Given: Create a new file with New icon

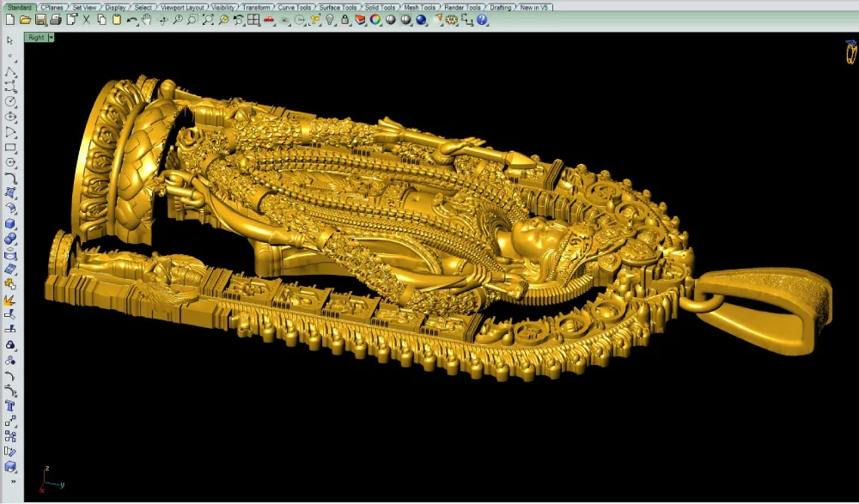Looking at the screenshot, I should point(9,20).
